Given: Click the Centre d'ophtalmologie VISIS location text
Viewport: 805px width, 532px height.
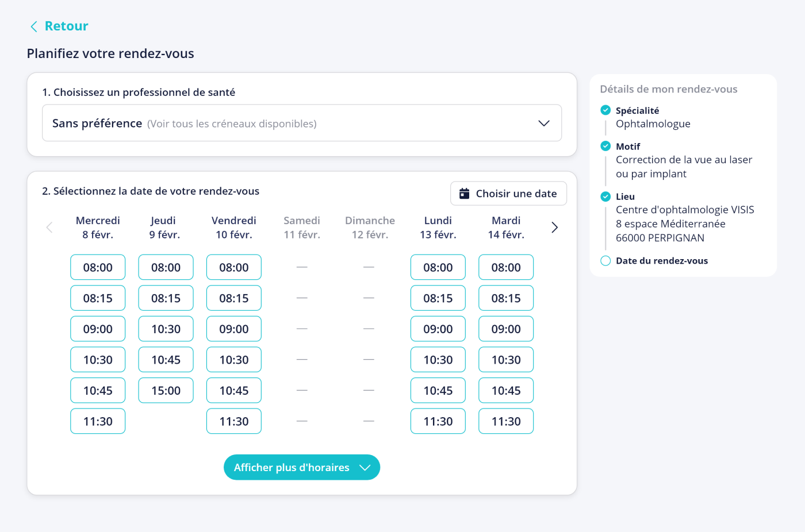Looking at the screenshot, I should [685, 210].
